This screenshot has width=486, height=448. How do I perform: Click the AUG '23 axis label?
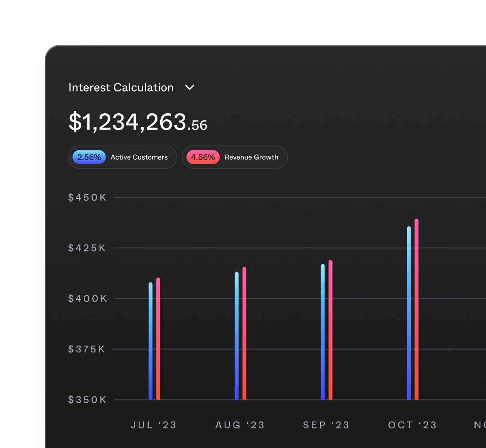pos(240,425)
